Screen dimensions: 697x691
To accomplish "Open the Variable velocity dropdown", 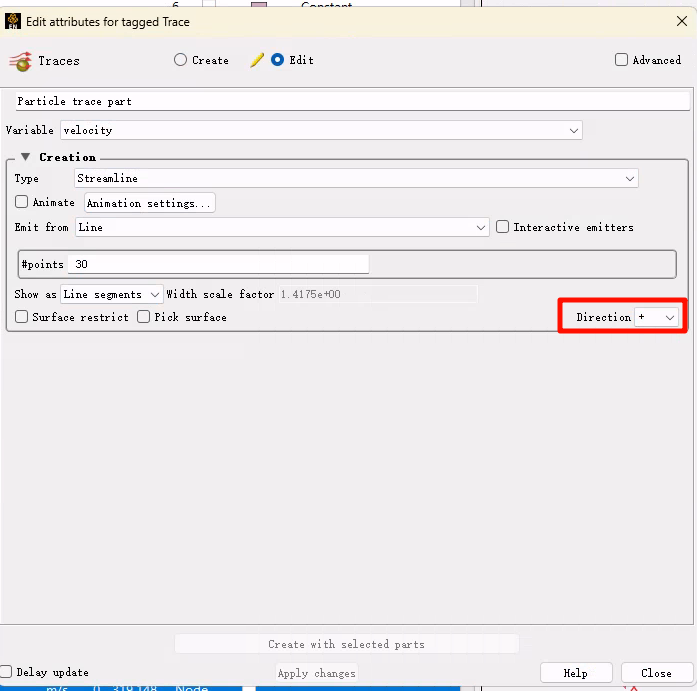I will pos(321,130).
